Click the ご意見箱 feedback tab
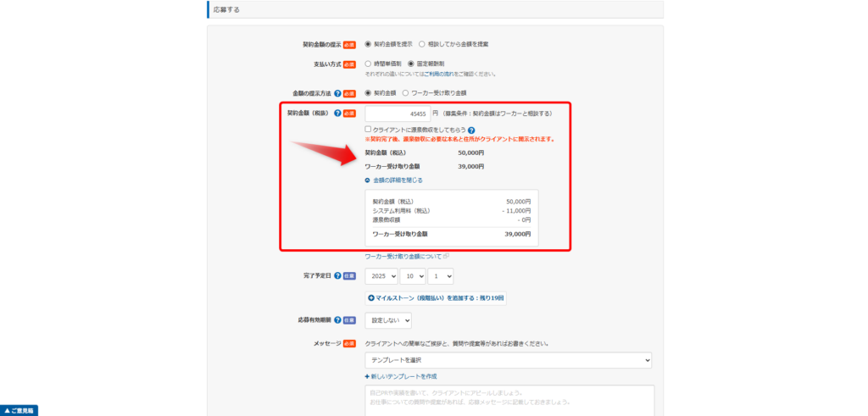This screenshot has height=416, width=868. 19,410
